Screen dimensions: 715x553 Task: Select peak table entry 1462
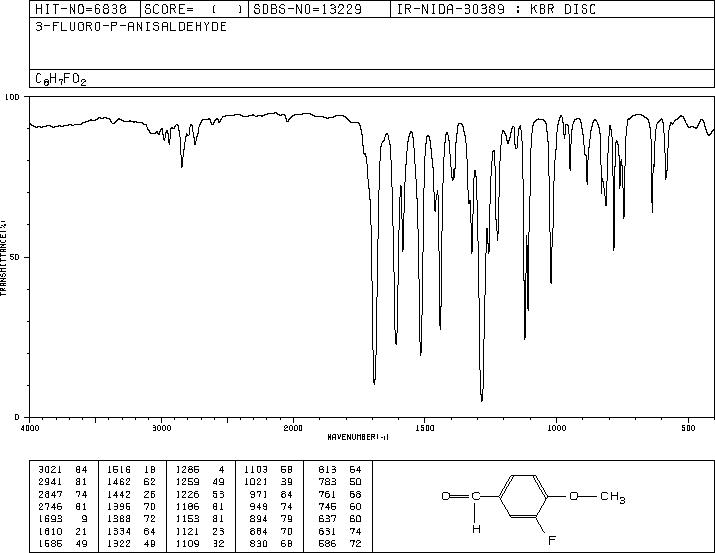(x=119, y=482)
